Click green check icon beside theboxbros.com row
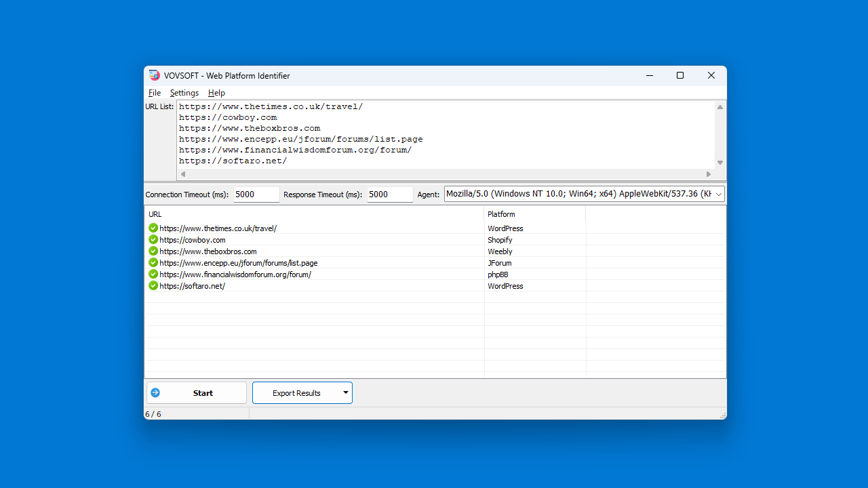This screenshot has width=868, height=488. [x=153, y=251]
